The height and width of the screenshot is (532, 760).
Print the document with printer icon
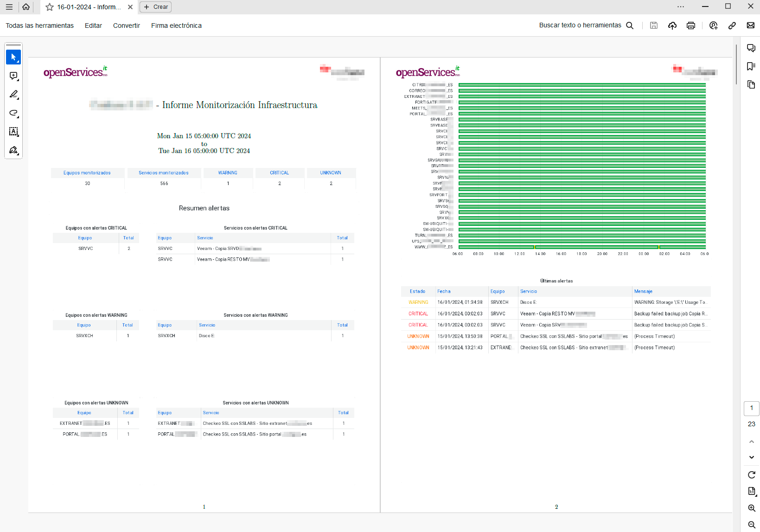(x=690, y=26)
